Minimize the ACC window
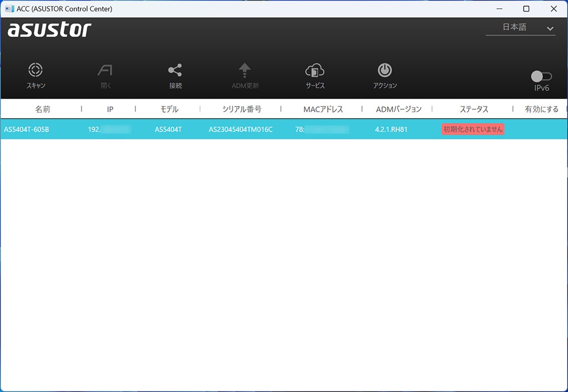568x392 pixels. point(500,9)
